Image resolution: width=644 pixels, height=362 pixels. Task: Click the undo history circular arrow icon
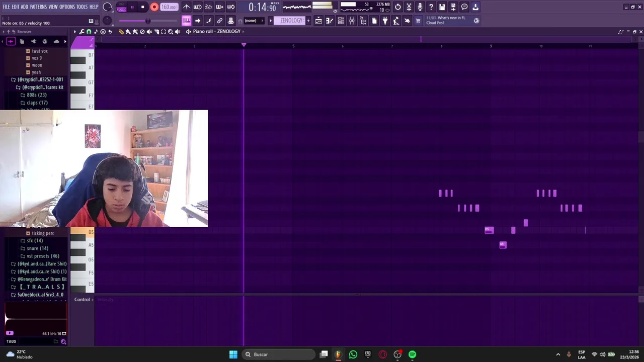398,7
